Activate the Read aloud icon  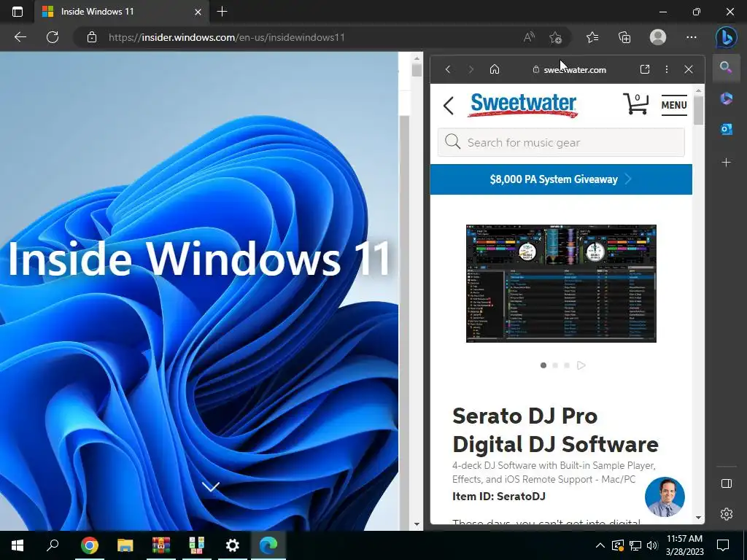[529, 37]
